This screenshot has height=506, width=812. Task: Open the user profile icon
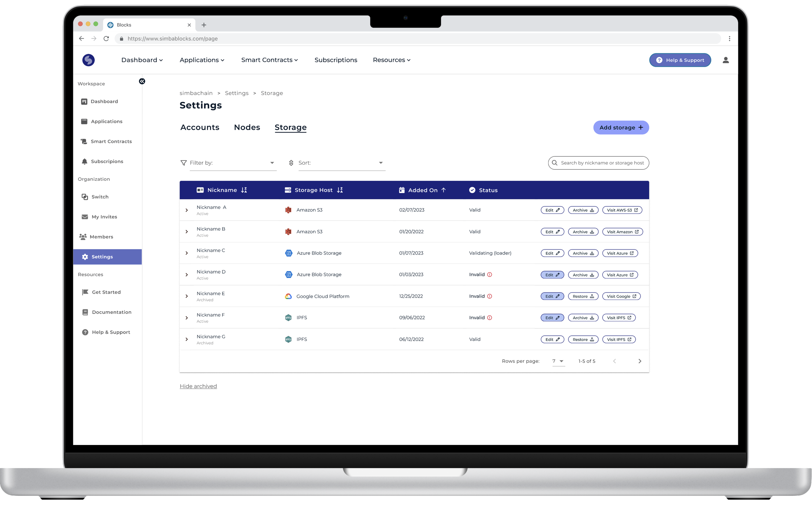[x=725, y=60]
